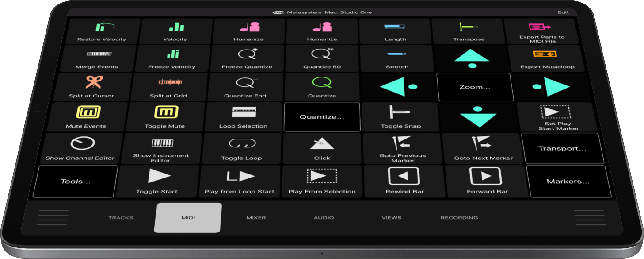Apply Quantize 50 to the selection
Screen dimensions: 644x259
(x=322, y=58)
